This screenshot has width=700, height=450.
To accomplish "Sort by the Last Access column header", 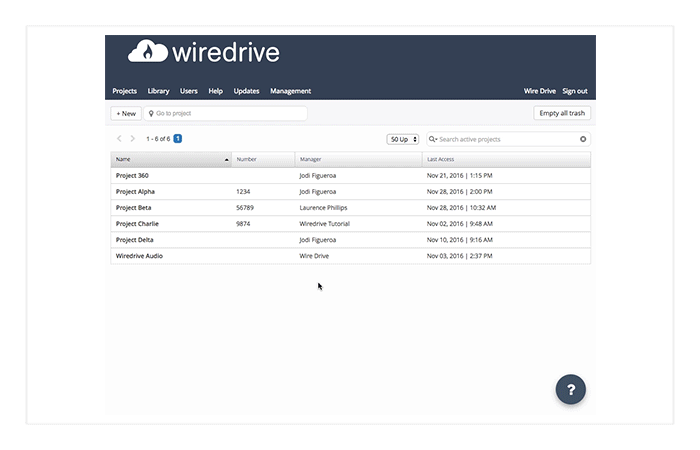I will (506, 159).
